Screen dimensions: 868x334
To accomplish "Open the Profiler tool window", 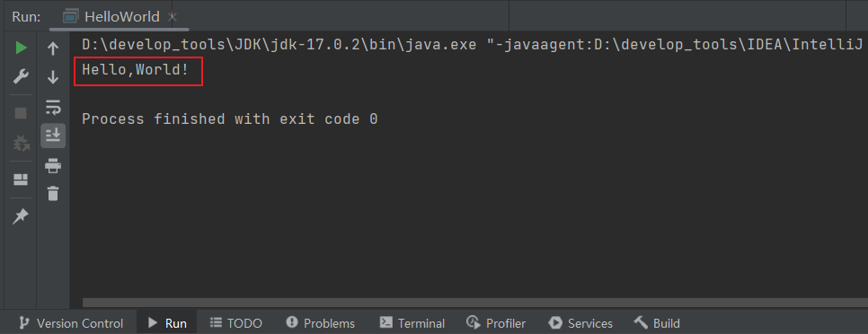I will click(x=496, y=323).
